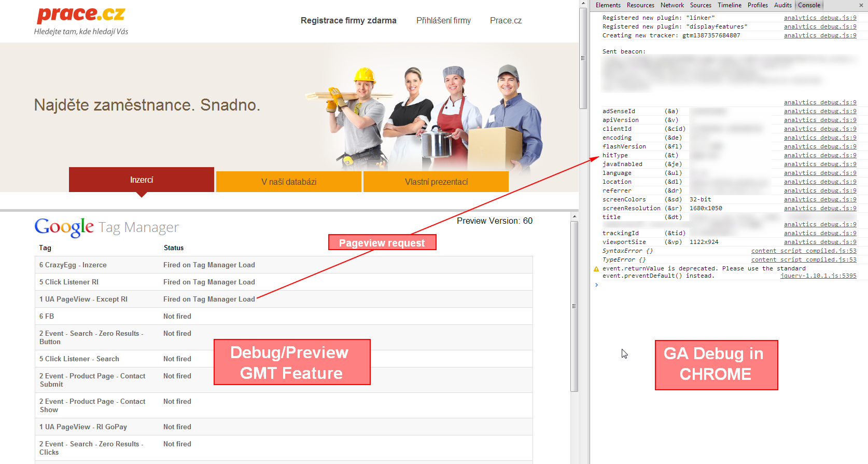Click the 'Tag' column header
Screen dimensions: 868x464
point(45,248)
